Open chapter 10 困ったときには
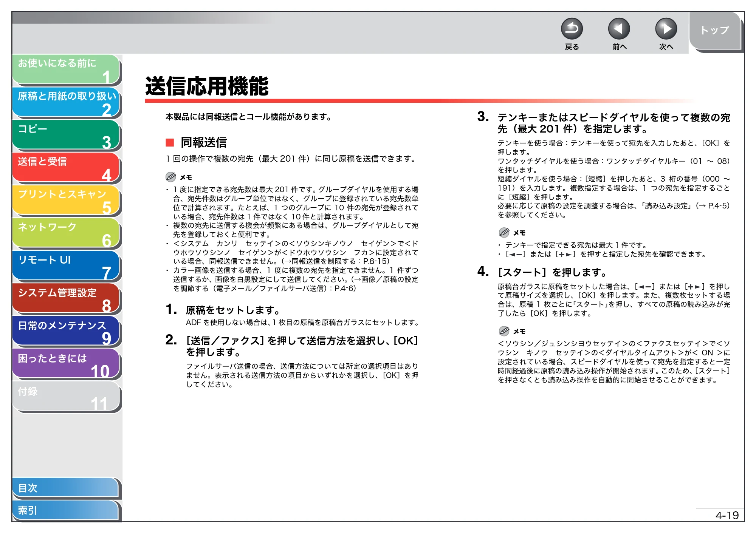The height and width of the screenshot is (534, 756). click(66, 364)
